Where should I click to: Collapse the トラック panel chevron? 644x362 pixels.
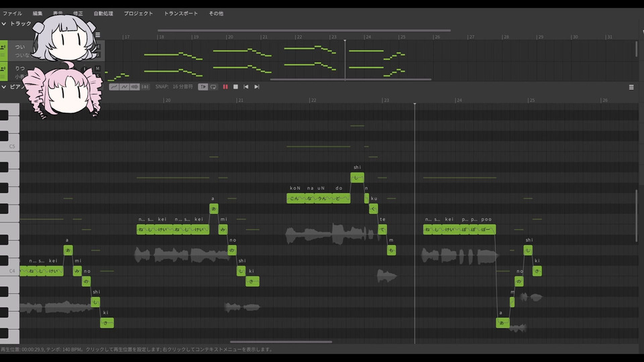pos(4,24)
